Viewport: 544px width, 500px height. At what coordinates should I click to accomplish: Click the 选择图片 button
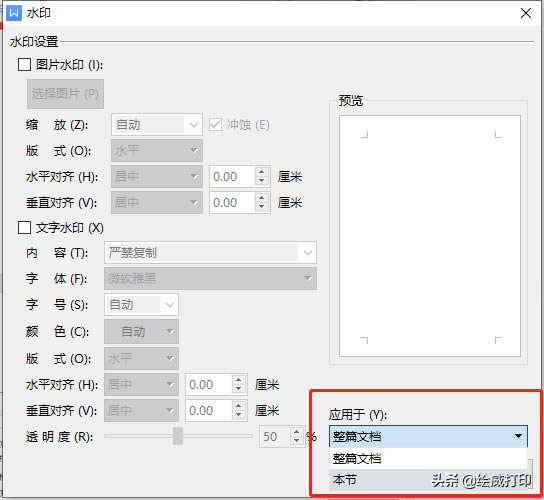(x=65, y=94)
